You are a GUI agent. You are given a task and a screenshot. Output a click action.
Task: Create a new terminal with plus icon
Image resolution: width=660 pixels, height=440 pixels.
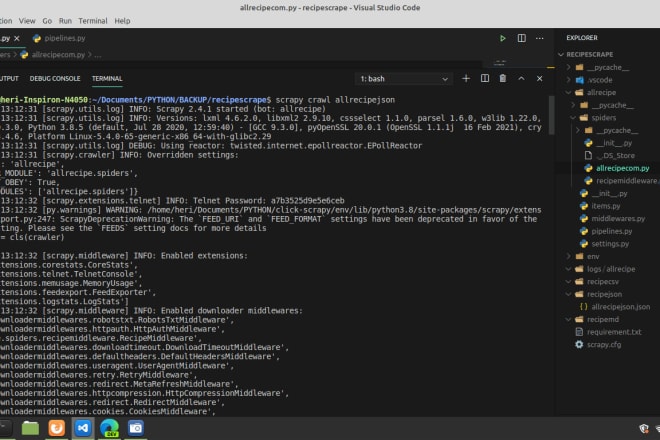point(466,78)
